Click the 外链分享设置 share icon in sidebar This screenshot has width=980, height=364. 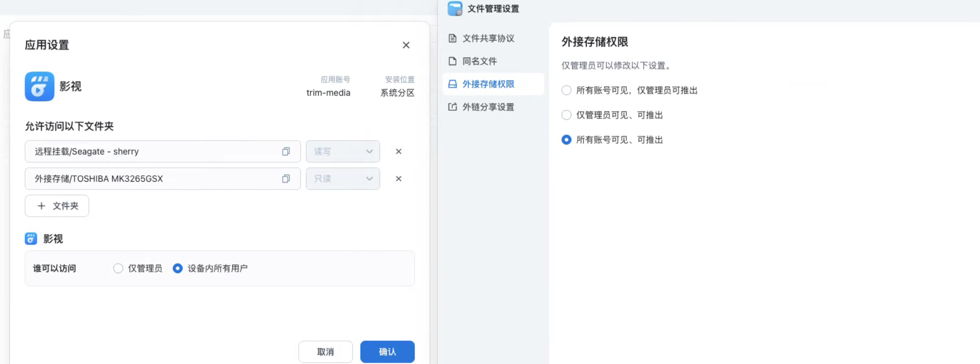(452, 107)
